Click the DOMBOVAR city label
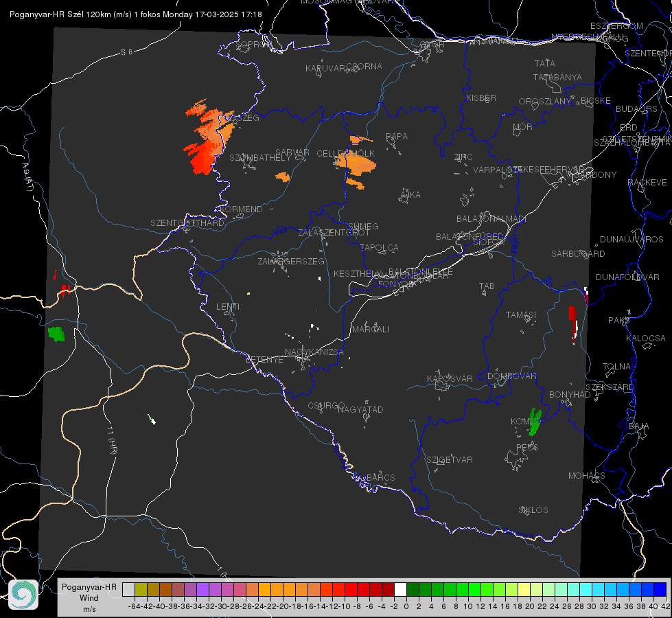The width and height of the screenshot is (672, 618). [511, 376]
